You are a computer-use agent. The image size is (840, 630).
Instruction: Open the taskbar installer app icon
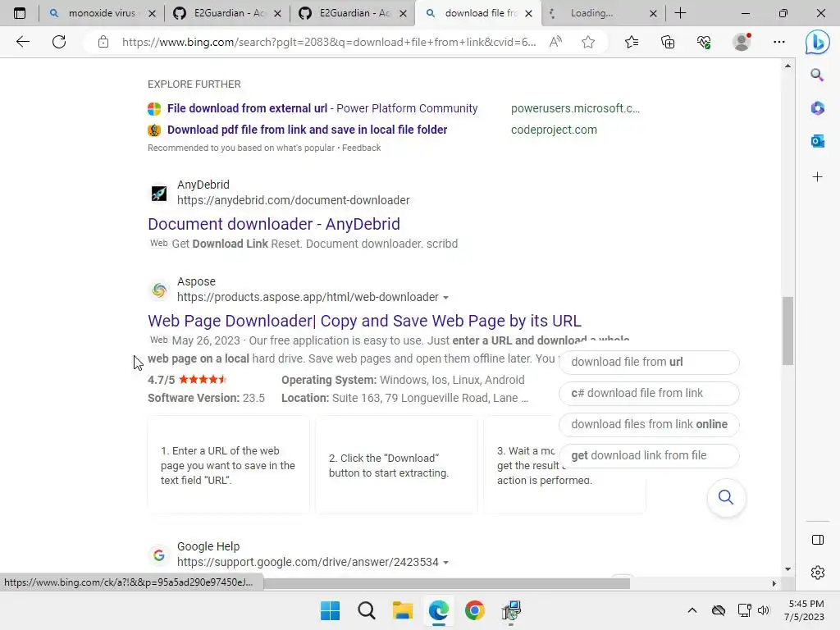512,610
